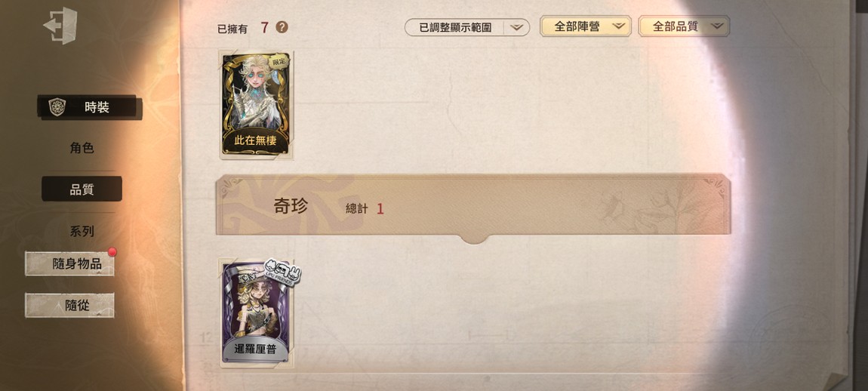Screen dimensions: 868x391
Task: Select the 此在無棲 costume card
Action: [257, 105]
